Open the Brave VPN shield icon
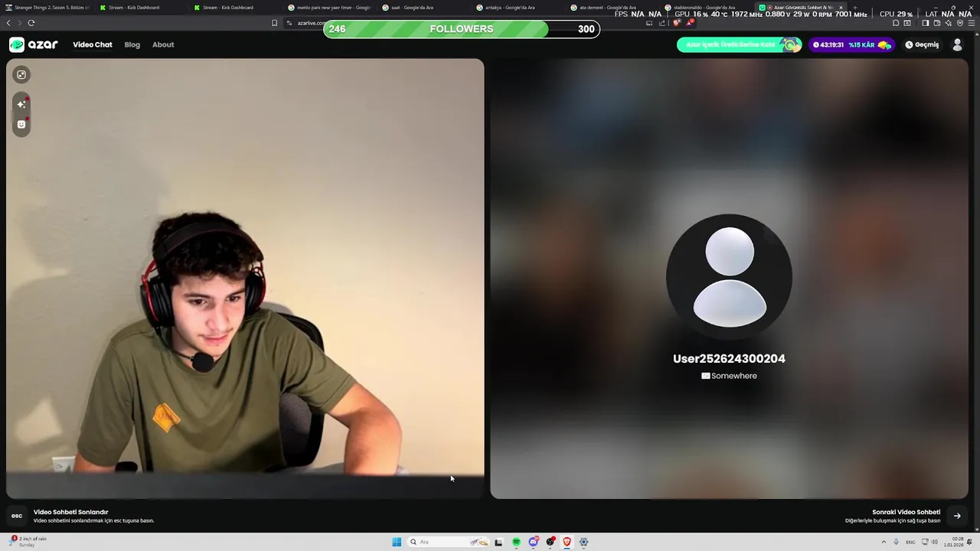 960,23
